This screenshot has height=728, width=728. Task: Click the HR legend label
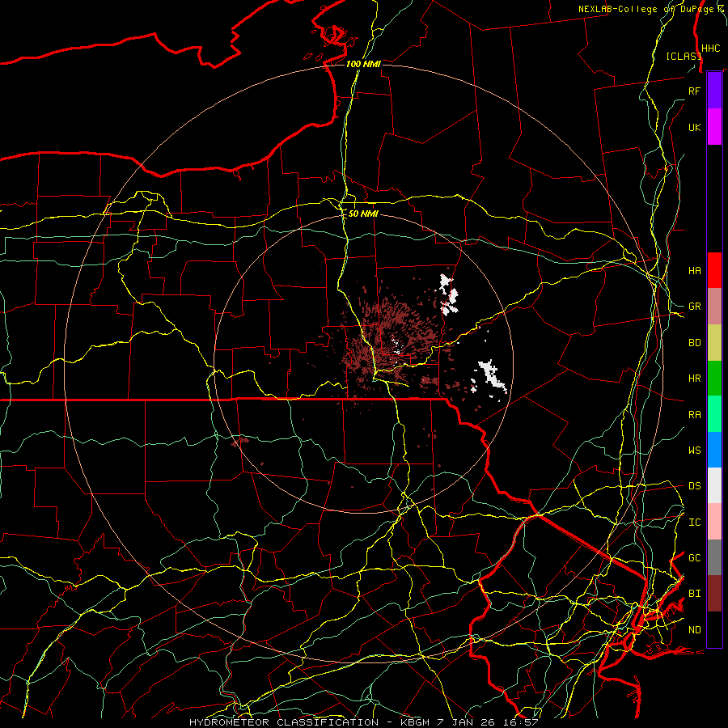pyautogui.click(x=694, y=379)
